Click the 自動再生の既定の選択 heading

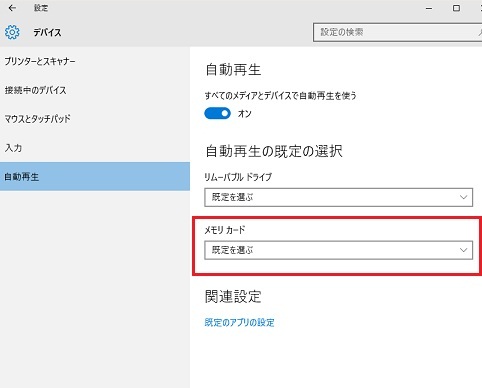[x=274, y=151]
